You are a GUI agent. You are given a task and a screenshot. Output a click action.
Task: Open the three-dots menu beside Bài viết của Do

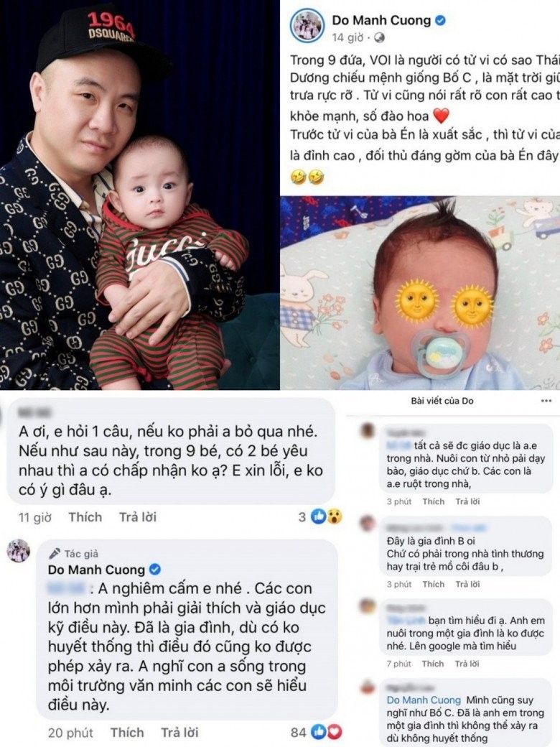546,401
